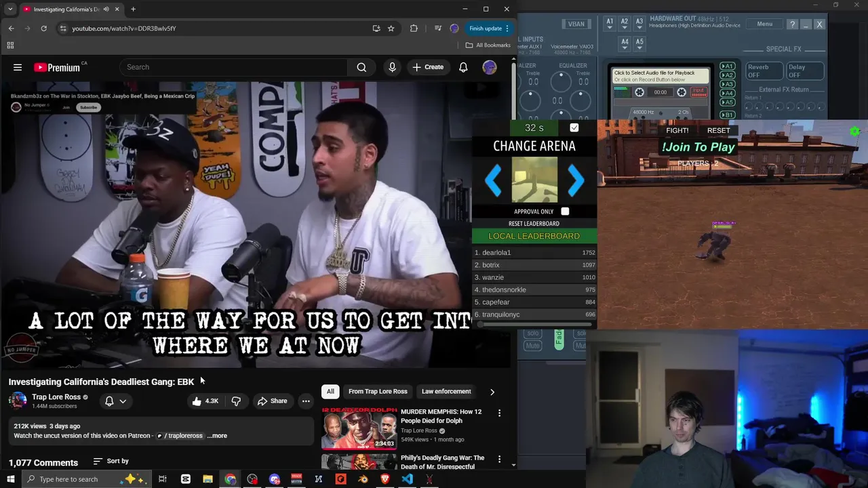Toggle Reverb OFF in Voicemeeter Special FX
The width and height of the screenshot is (868, 488).
[x=765, y=71]
